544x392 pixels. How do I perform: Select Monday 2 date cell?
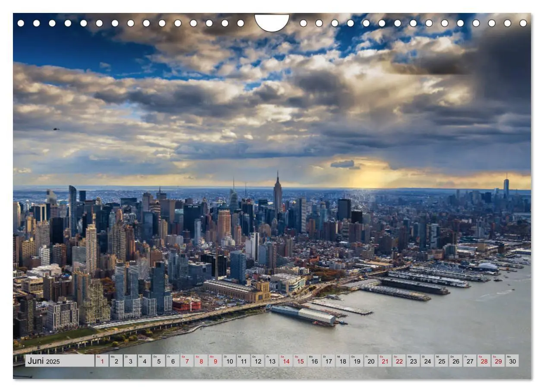pos(116,361)
